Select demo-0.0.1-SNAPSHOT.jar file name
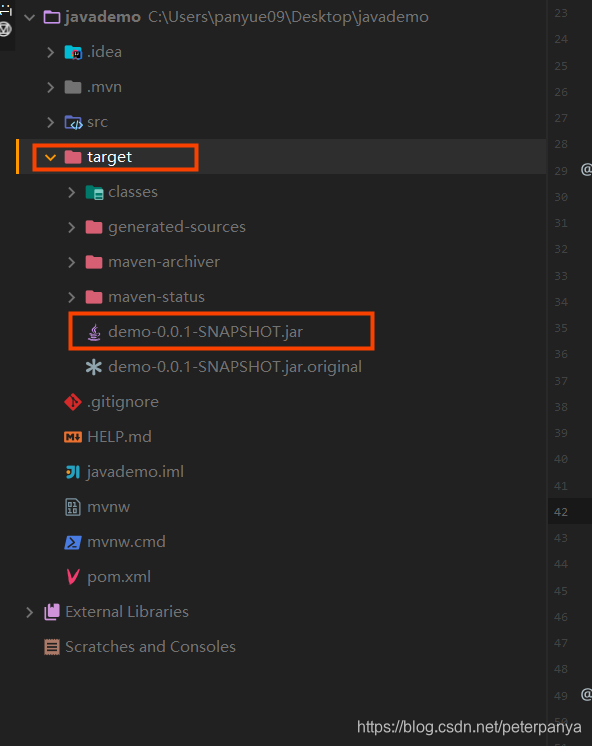This screenshot has width=592, height=746. [x=206, y=332]
